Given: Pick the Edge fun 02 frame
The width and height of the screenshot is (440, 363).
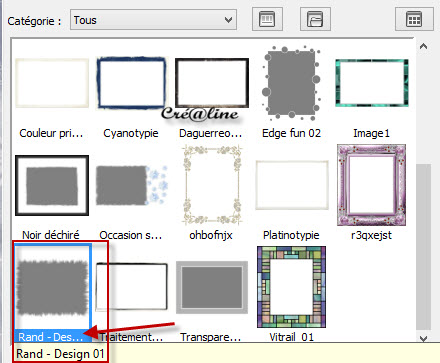Looking at the screenshot, I should click(292, 83).
